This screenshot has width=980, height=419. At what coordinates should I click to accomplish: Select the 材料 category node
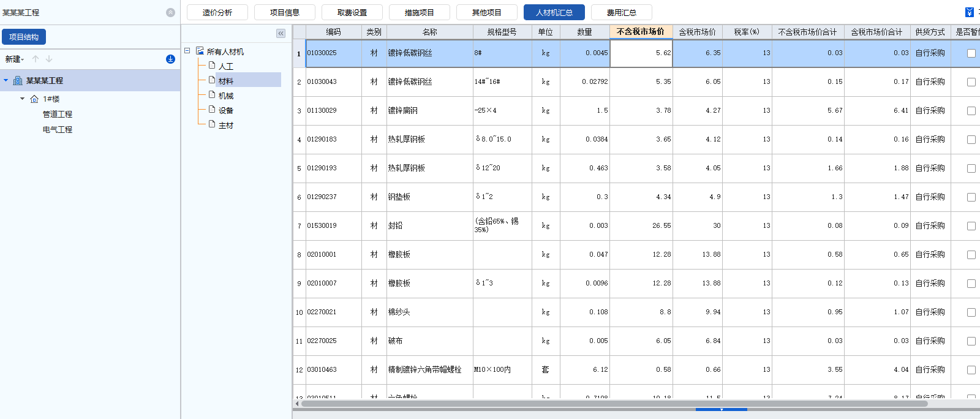point(226,80)
